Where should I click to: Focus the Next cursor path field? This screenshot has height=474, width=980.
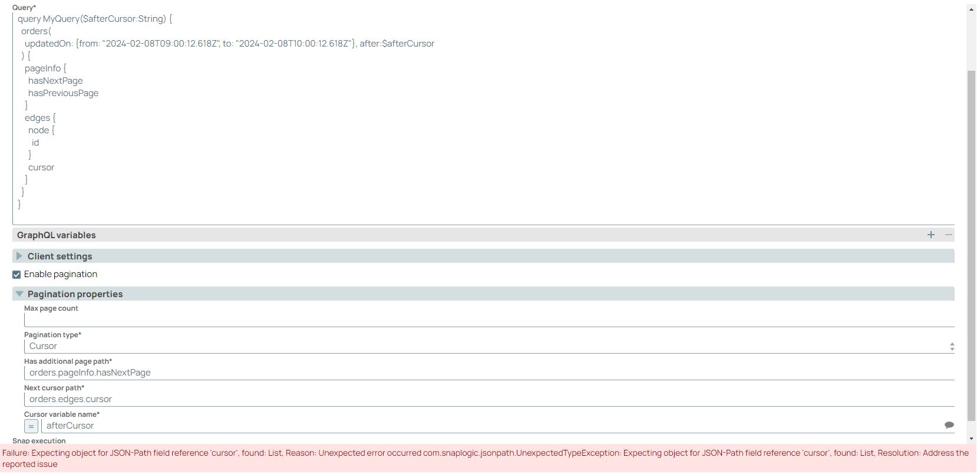[x=488, y=399]
